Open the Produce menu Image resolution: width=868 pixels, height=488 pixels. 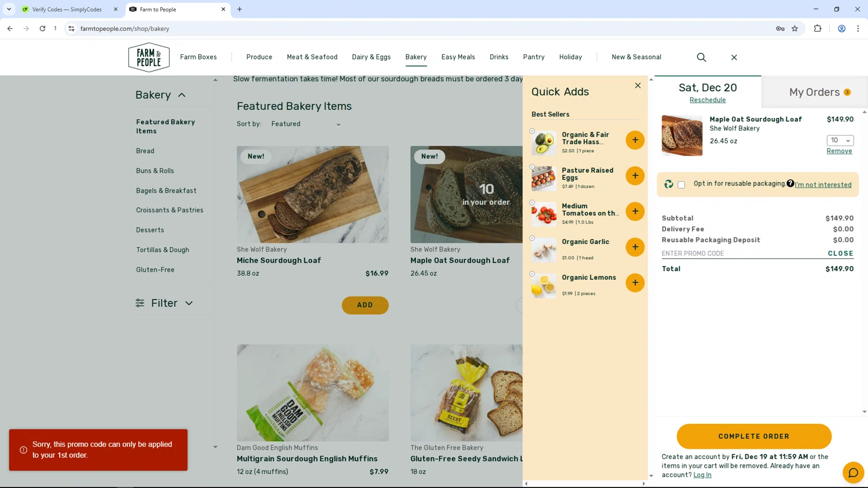pos(259,57)
